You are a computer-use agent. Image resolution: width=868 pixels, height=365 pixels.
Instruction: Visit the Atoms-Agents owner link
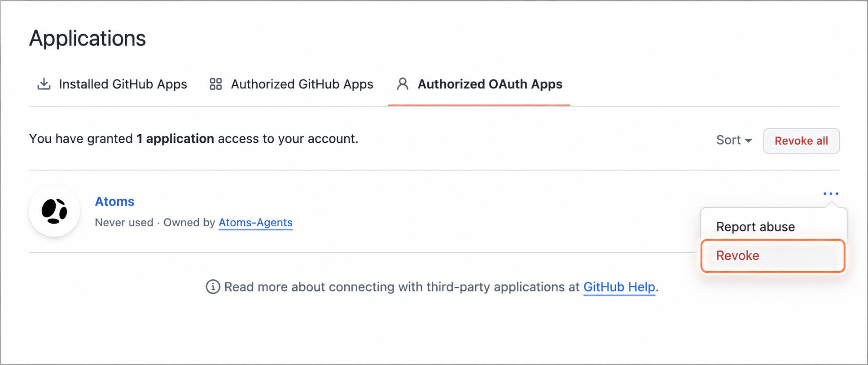(x=255, y=223)
